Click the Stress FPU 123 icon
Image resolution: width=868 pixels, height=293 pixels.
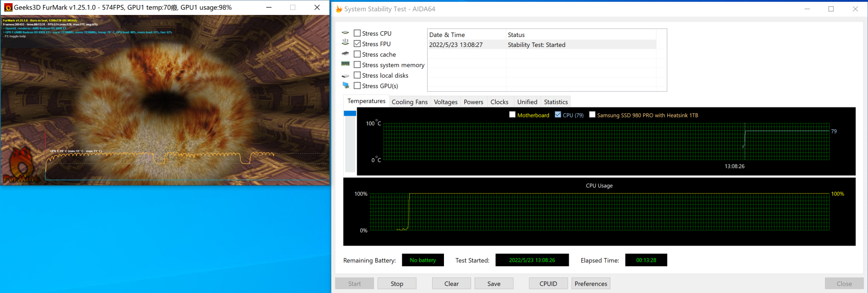click(x=345, y=42)
